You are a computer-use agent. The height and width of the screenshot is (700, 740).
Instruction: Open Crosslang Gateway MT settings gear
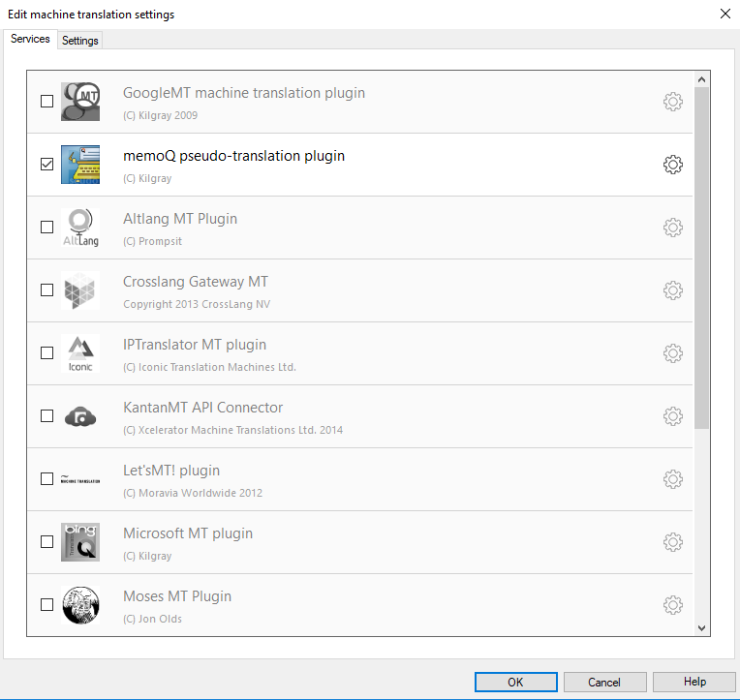click(x=672, y=290)
